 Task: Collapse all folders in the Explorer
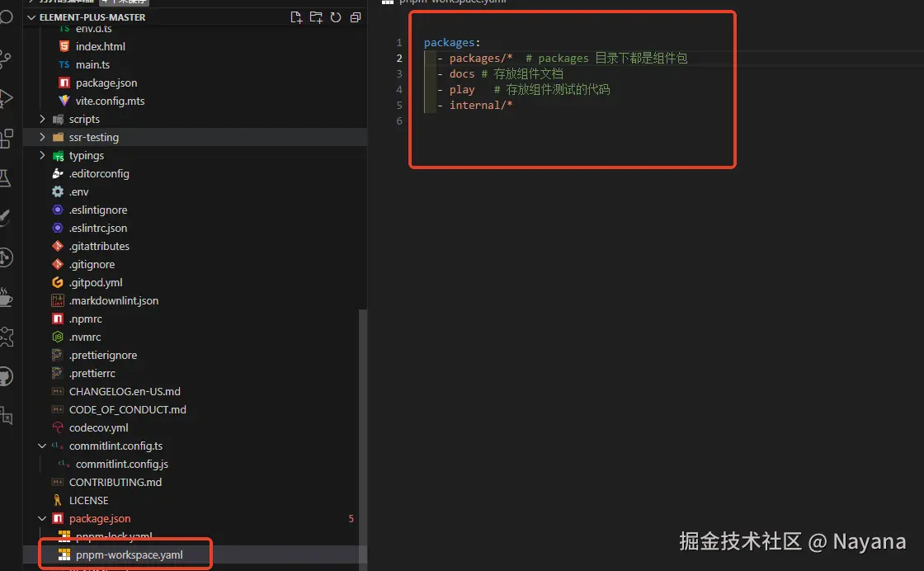click(x=355, y=17)
